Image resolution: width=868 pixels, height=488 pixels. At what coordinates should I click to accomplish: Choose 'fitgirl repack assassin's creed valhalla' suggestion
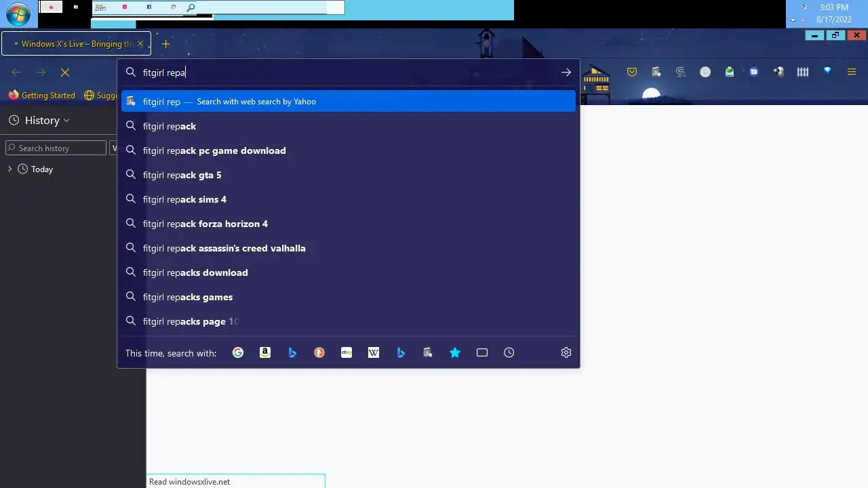pyautogui.click(x=349, y=248)
